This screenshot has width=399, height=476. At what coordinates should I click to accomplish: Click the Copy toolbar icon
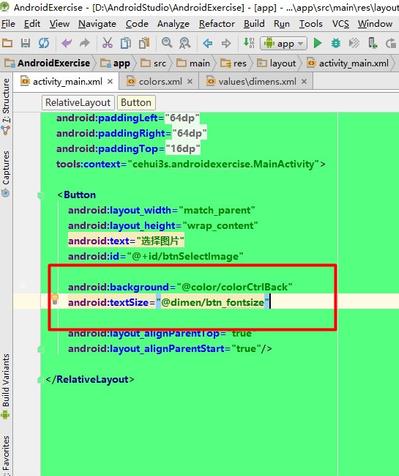pyautogui.click(x=126, y=43)
